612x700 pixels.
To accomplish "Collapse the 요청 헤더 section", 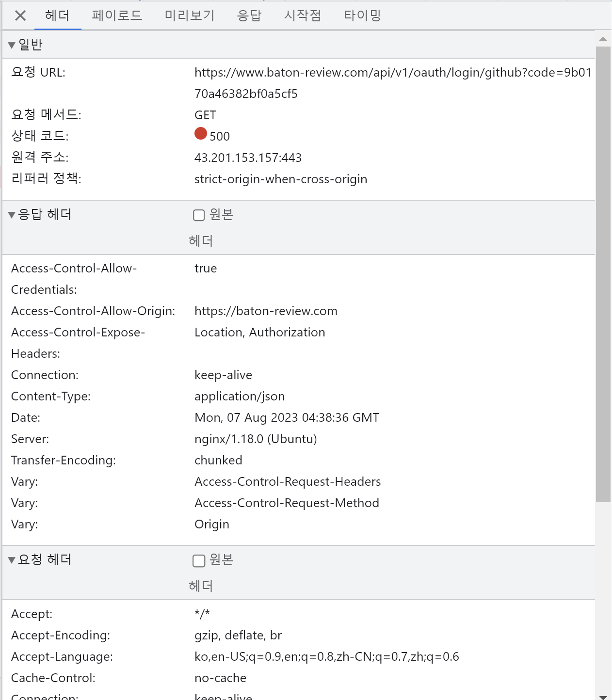I will pos(12,559).
